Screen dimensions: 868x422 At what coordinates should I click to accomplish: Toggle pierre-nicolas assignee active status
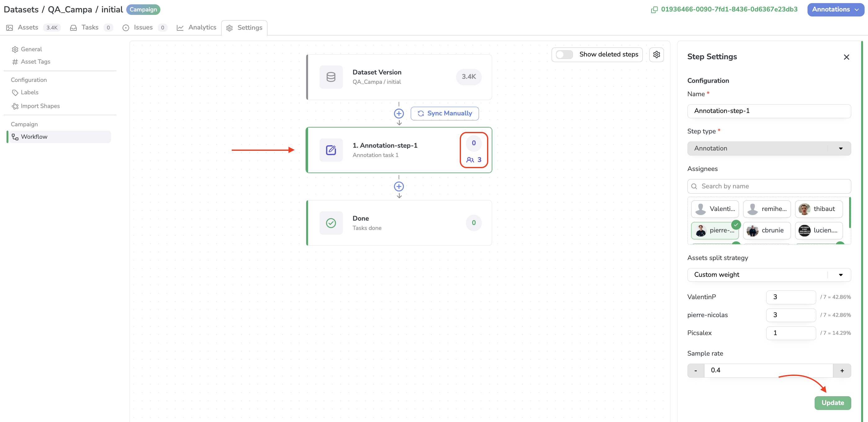[x=715, y=230]
